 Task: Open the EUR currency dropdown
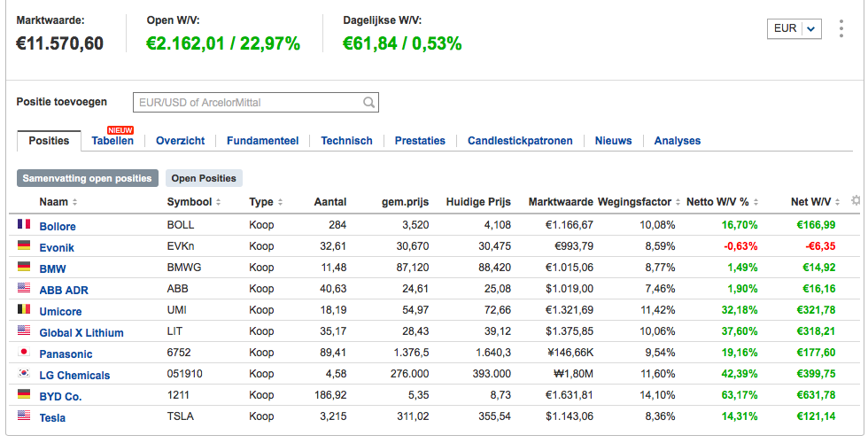tap(794, 28)
